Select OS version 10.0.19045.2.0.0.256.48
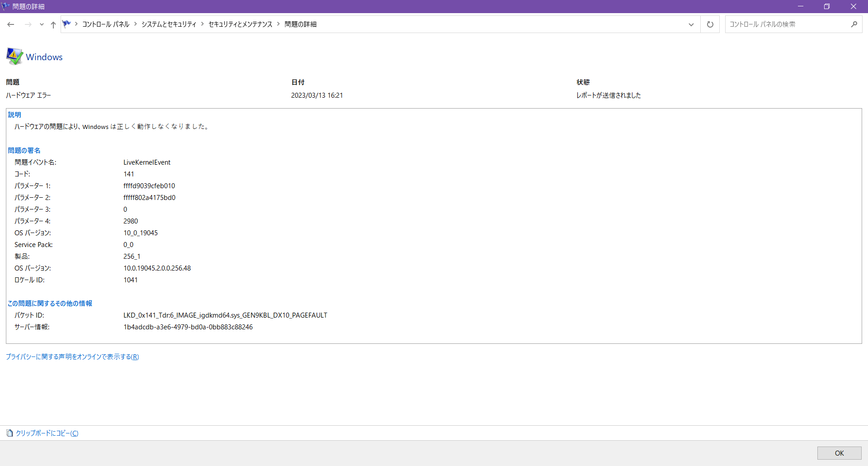Viewport: 868px width, 466px height. (157, 268)
